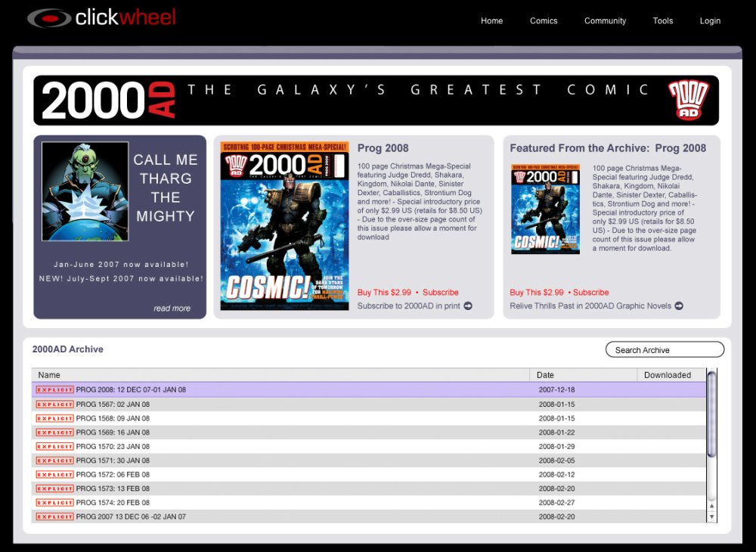
Task: Click date cell 2008-02-12
Action: [557, 474]
